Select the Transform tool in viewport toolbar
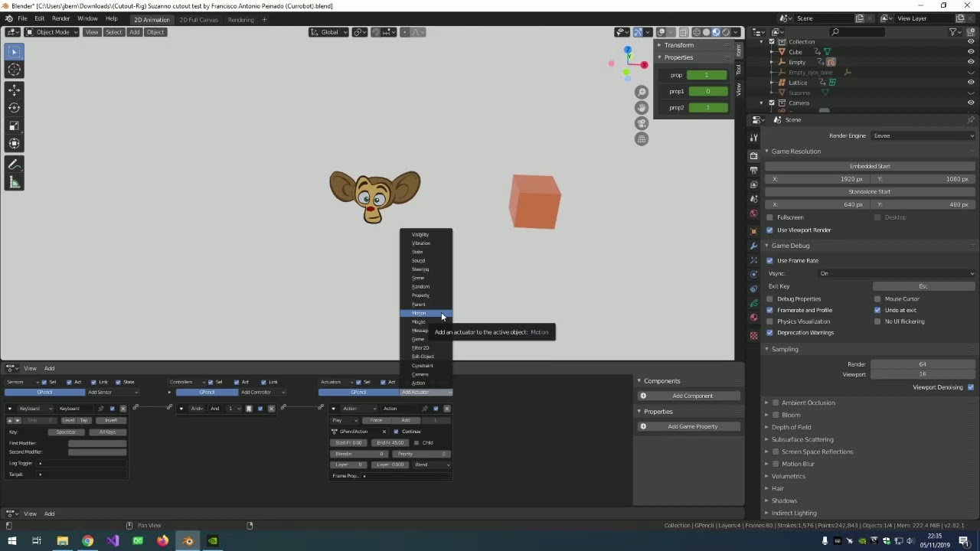 click(14, 143)
